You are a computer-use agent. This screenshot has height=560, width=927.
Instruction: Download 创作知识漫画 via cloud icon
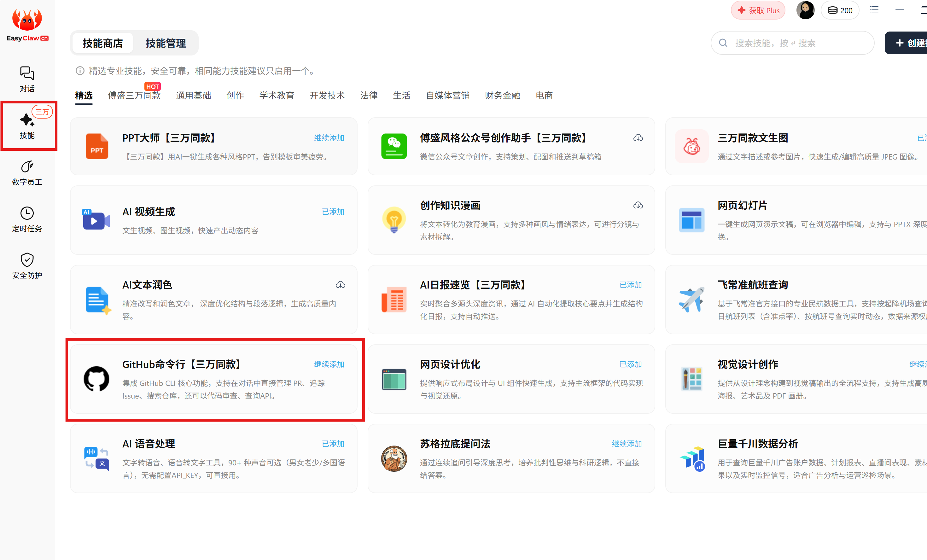pyautogui.click(x=638, y=206)
